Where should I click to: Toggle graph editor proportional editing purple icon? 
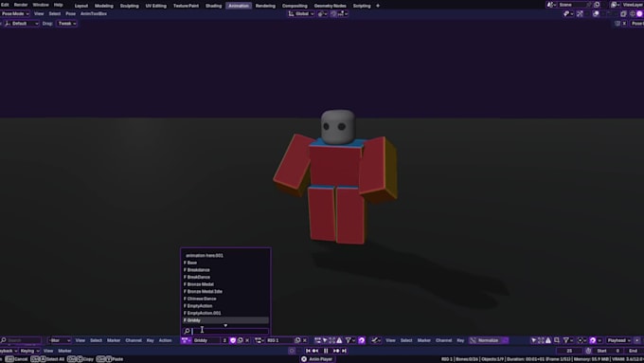click(593, 340)
